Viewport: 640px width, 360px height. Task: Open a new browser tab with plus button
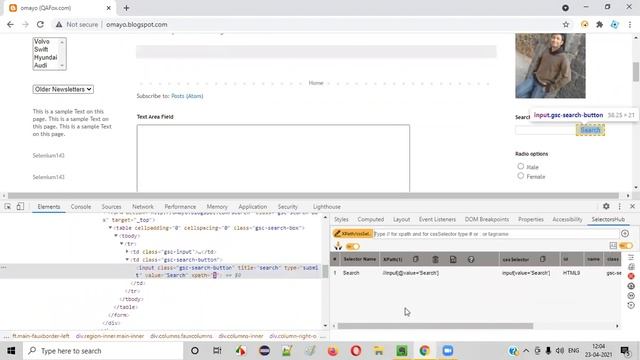[126, 8]
